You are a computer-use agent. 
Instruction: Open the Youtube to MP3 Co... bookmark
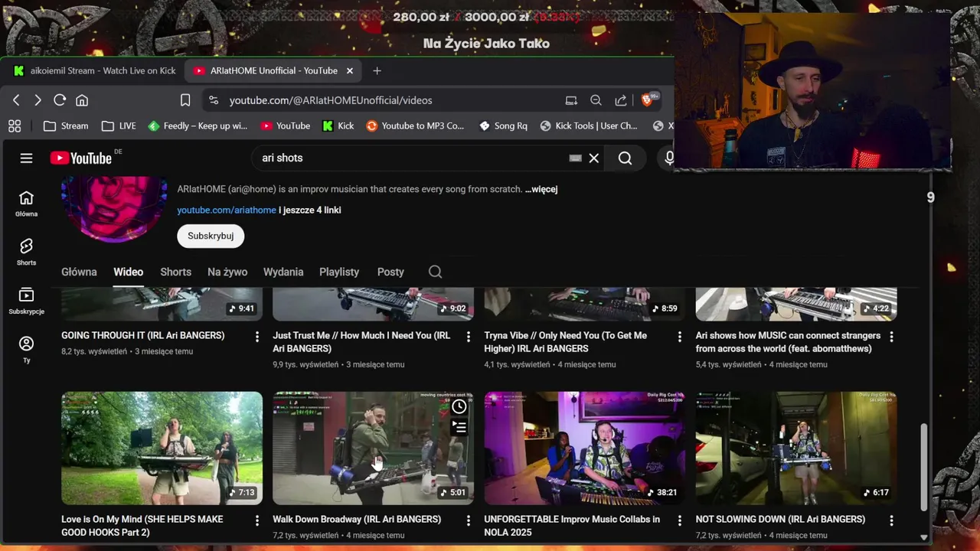(x=415, y=126)
